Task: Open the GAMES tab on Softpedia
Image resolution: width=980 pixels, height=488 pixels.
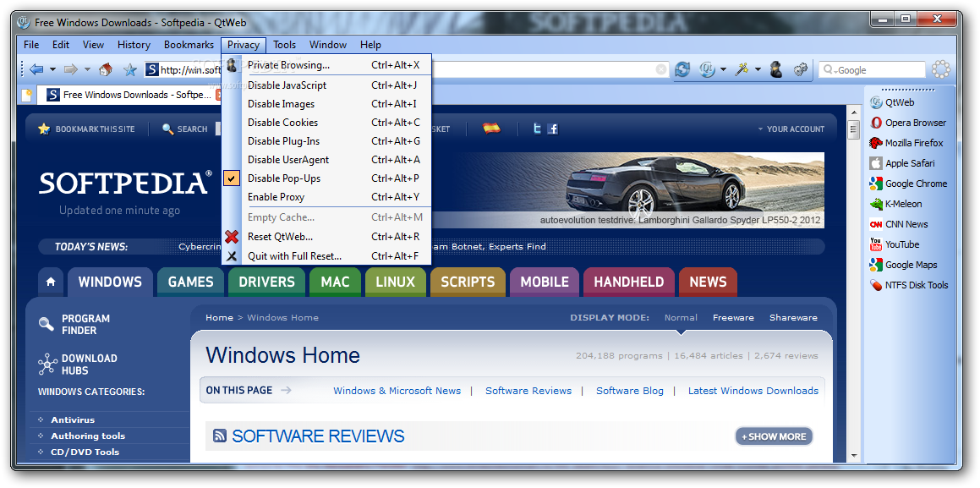Action: tap(190, 282)
